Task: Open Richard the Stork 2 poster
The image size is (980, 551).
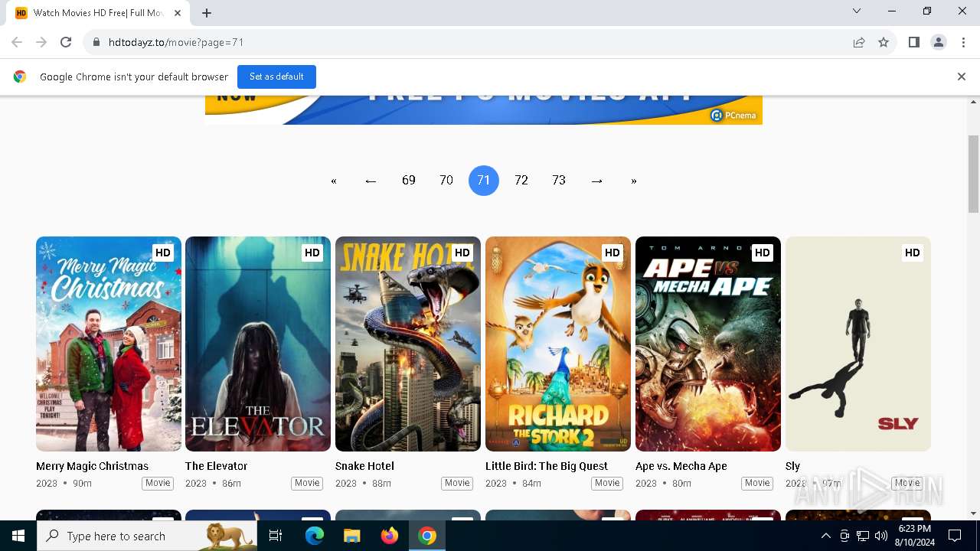Action: point(558,344)
